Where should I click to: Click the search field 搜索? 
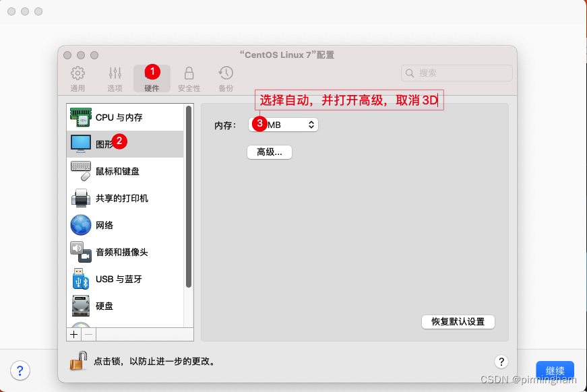[x=457, y=73]
